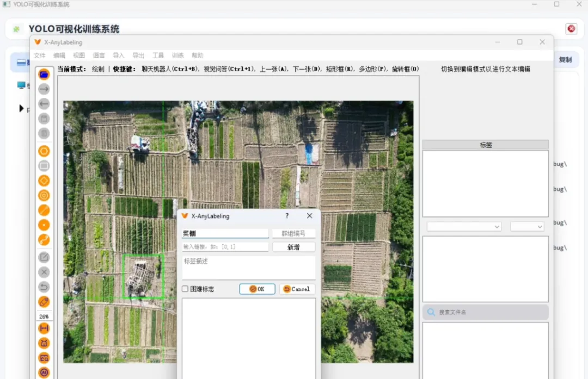Click the link input field

click(225, 247)
